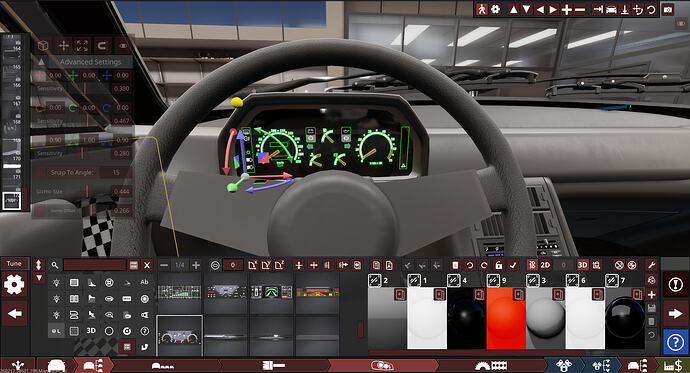Select the Ab text badge fixture category
690x373 pixels.
144,282
